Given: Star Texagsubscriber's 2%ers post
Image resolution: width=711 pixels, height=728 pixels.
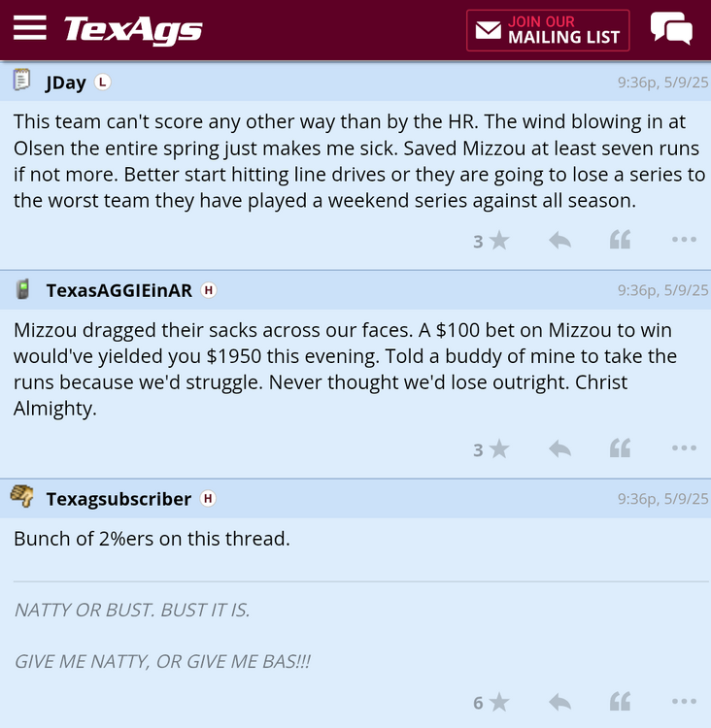Looking at the screenshot, I should [x=499, y=702].
